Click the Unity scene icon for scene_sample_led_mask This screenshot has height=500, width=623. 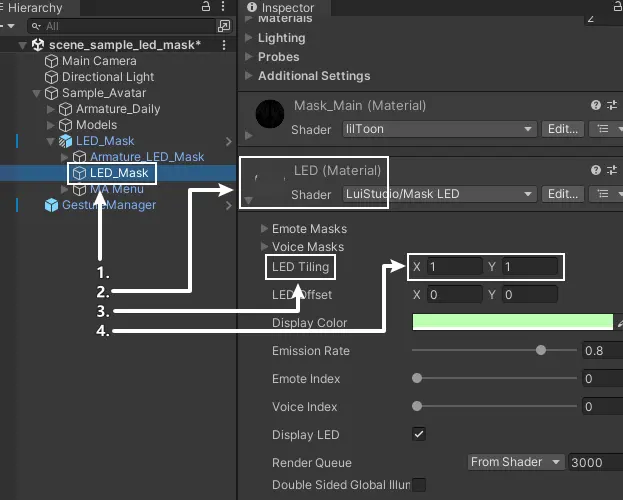38,45
